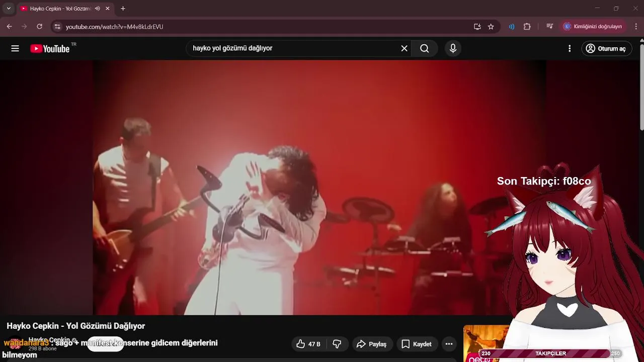Viewport: 644px width, 362px height.
Task: Mute the tab via speaker icon
Action: coord(97,9)
